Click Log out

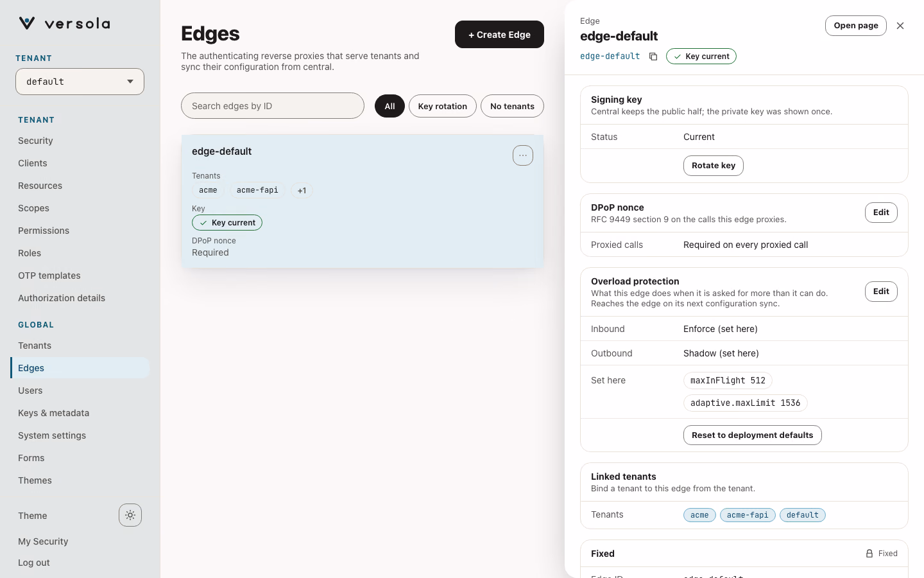(34, 563)
